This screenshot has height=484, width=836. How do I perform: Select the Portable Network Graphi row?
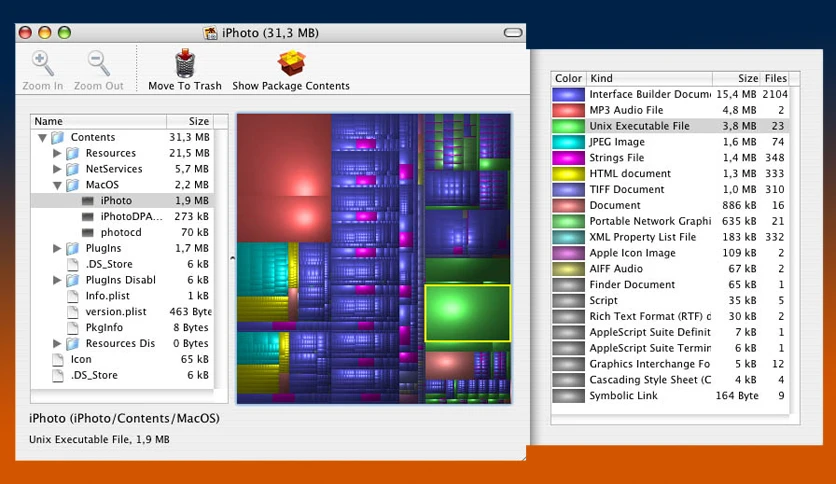point(670,221)
